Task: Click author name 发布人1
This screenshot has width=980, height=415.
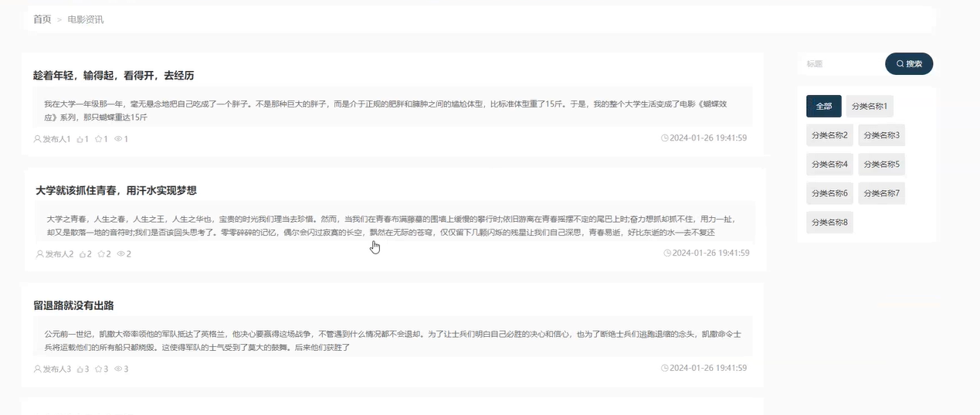Action: pos(57,139)
